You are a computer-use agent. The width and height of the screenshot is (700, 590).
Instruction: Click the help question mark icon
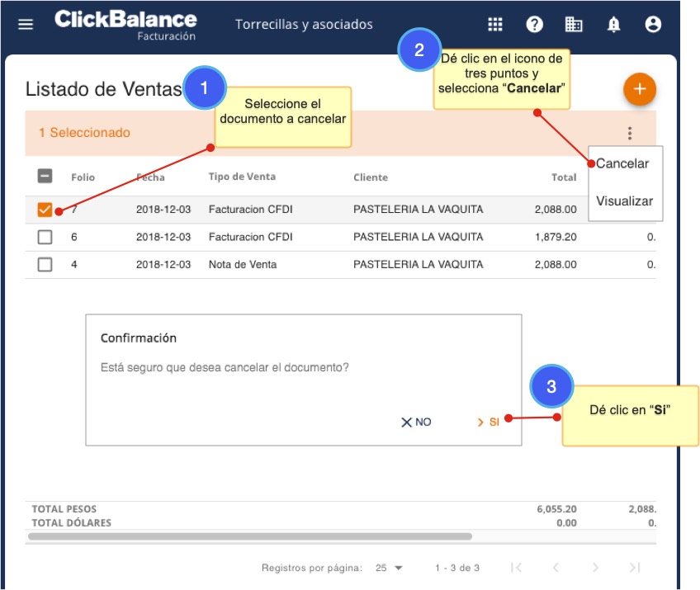point(535,24)
